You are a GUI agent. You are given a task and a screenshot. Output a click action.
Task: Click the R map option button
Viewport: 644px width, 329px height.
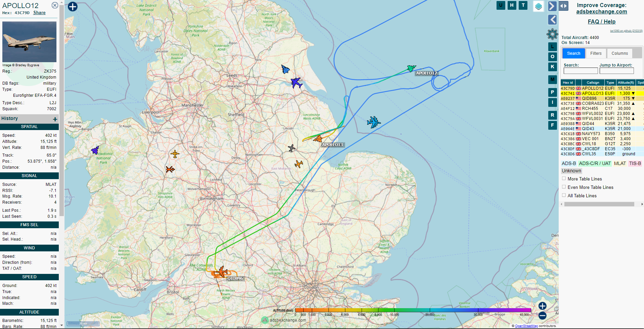pos(552,115)
